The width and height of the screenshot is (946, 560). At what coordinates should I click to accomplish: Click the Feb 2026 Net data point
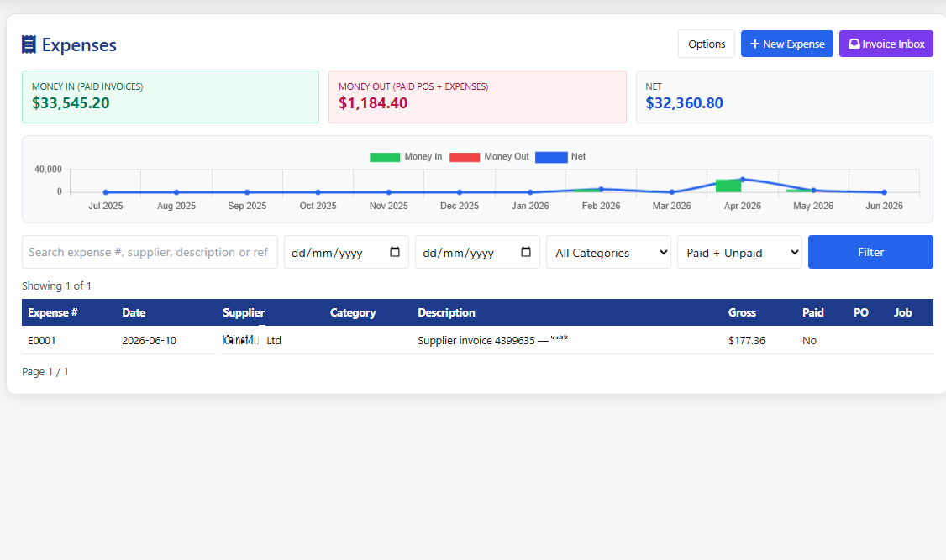tap(601, 189)
